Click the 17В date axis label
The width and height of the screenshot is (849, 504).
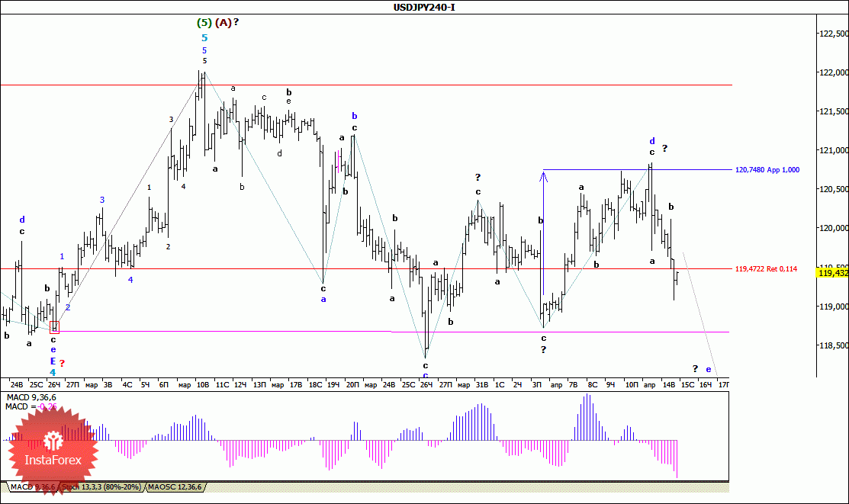click(296, 385)
